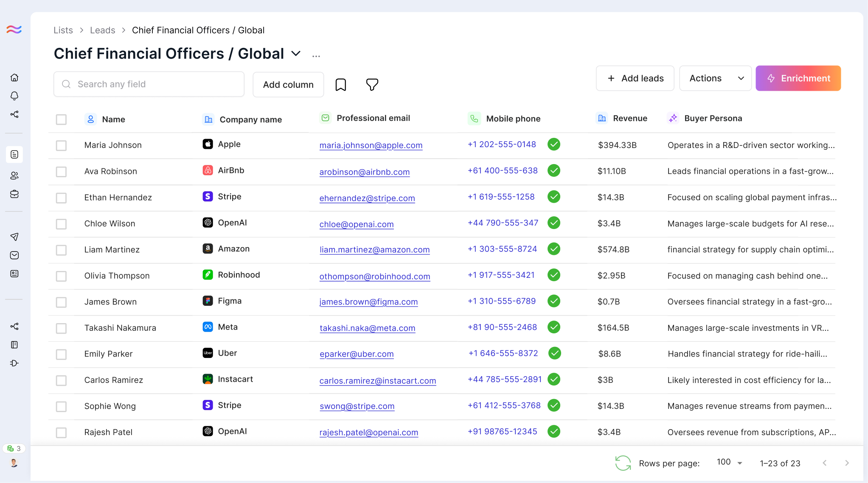Open the people contacts icon in sidebar
868x483 pixels.
coord(14,176)
